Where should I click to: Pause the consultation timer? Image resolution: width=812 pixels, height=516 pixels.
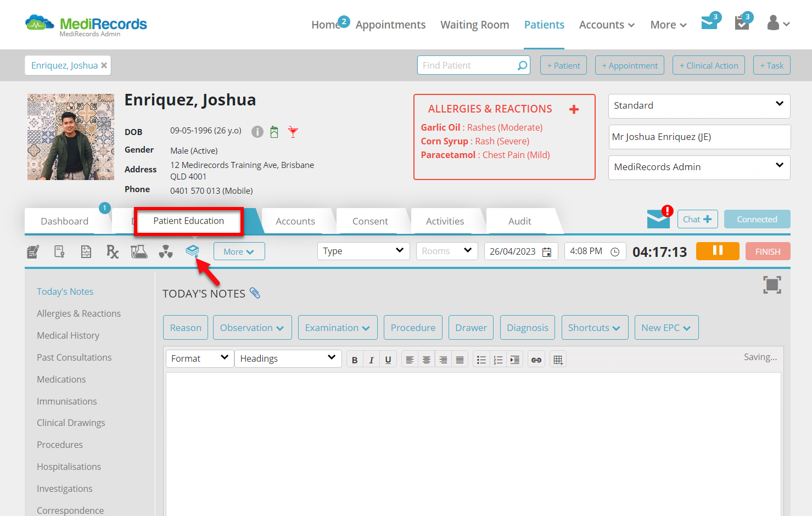[718, 251]
